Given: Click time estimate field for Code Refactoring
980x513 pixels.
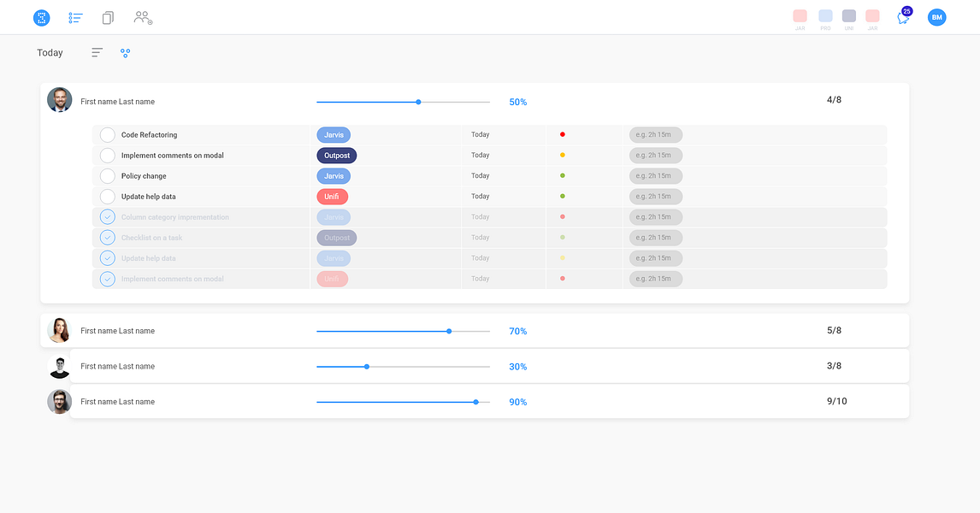Looking at the screenshot, I should (x=656, y=135).
